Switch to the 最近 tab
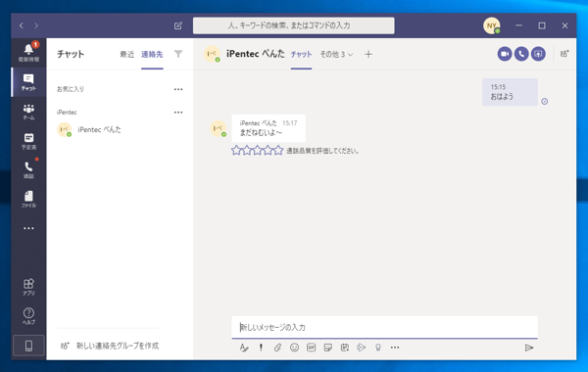Screen dimensions: 588x372 pos(127,54)
